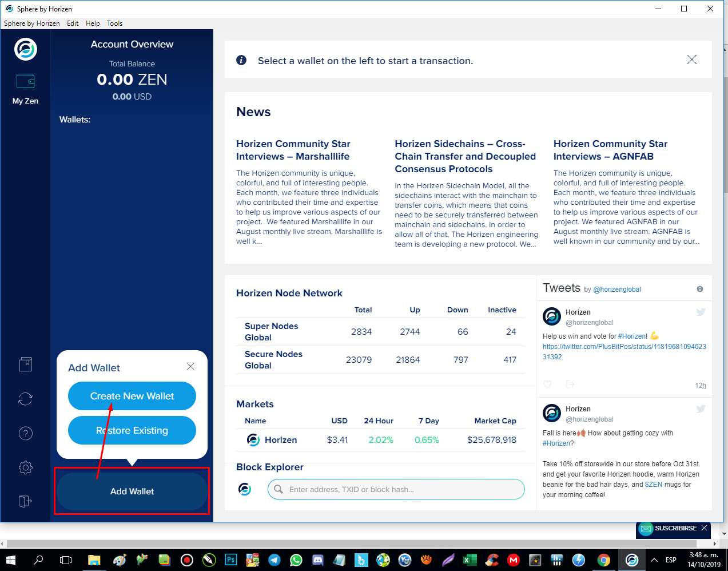
Task: Click the 2.02% 24 Hour value
Action: point(381,440)
